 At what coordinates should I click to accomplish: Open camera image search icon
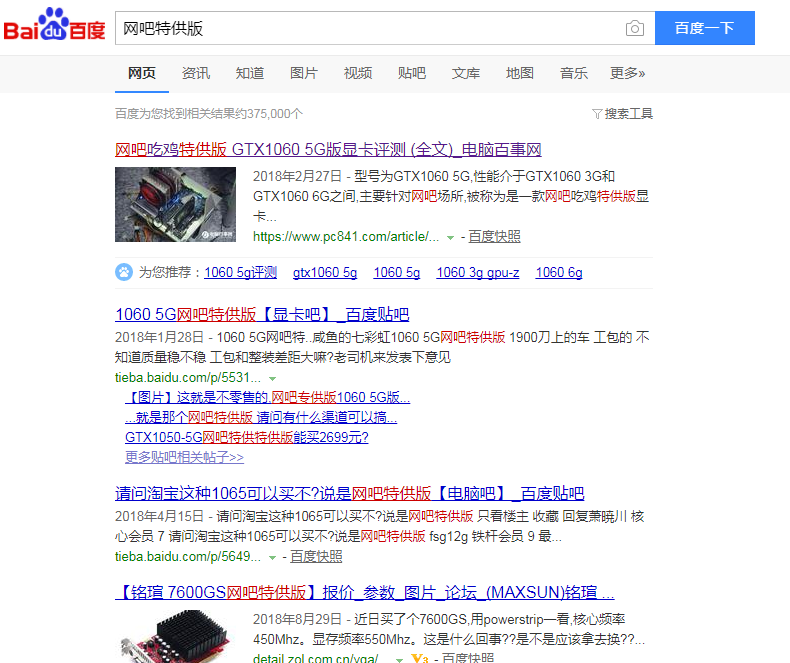(634, 28)
